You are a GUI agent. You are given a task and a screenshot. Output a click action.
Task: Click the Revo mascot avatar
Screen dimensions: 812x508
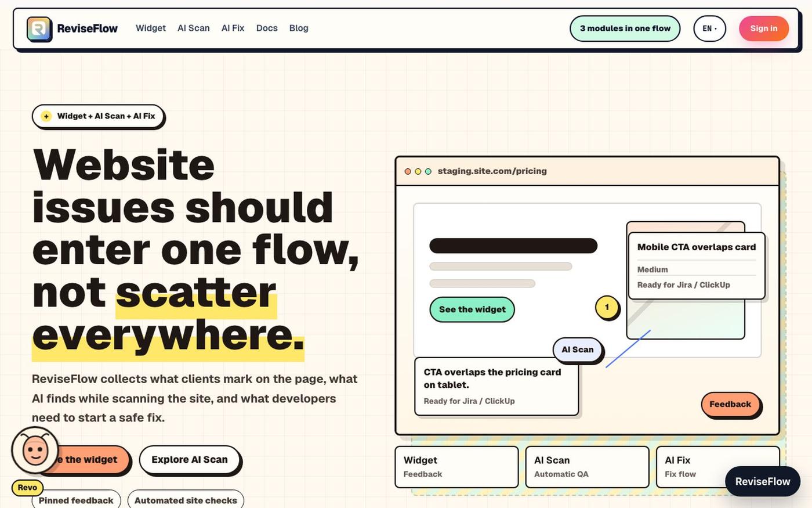[x=35, y=450]
